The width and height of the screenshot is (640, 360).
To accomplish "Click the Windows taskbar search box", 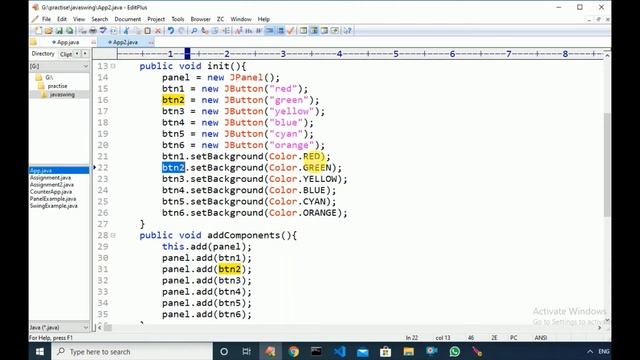I will [132, 351].
